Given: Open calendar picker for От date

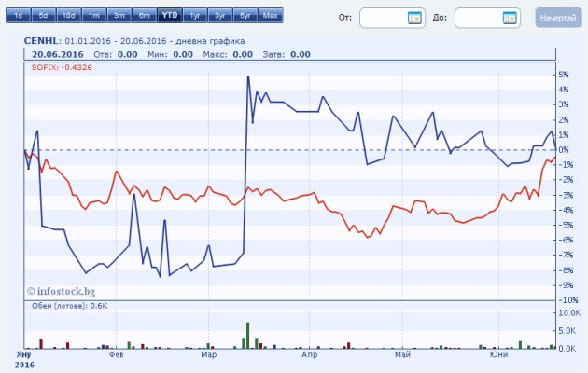Looking at the screenshot, I should (414, 18).
